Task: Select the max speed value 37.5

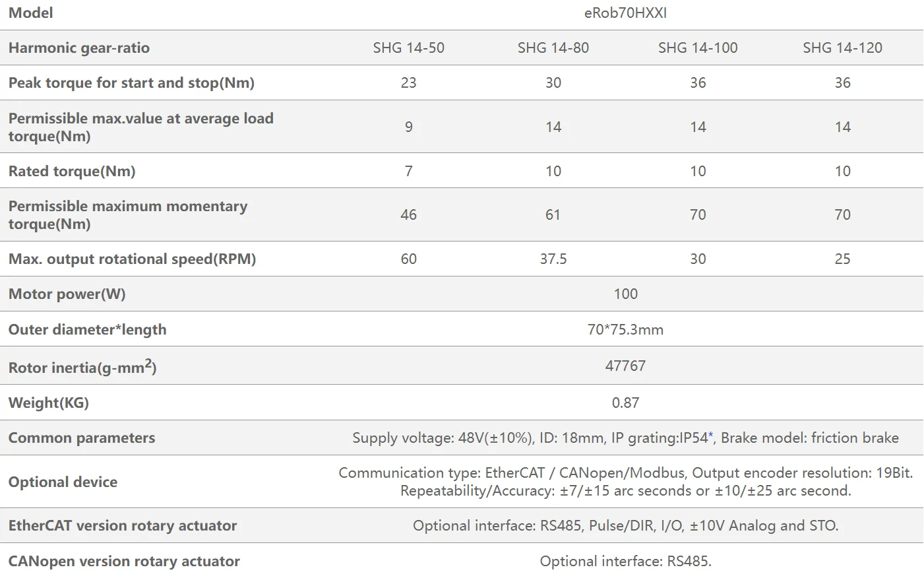Action: coord(553,259)
